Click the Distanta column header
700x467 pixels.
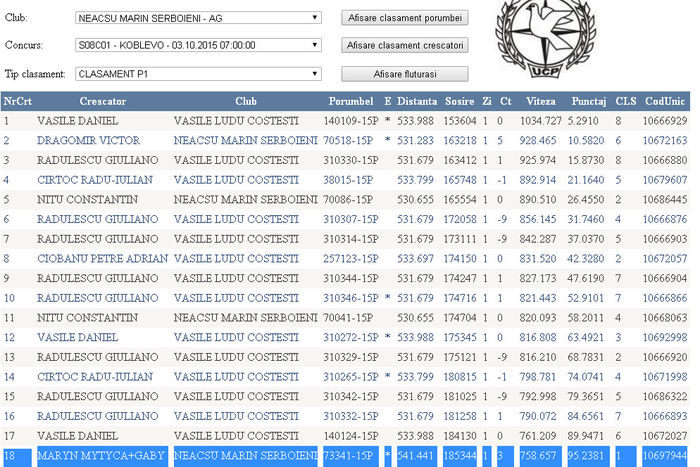[417, 102]
